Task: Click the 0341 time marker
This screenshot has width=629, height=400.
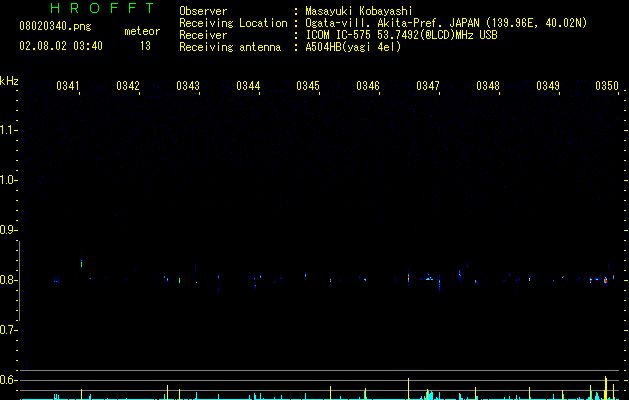Action: [68, 86]
